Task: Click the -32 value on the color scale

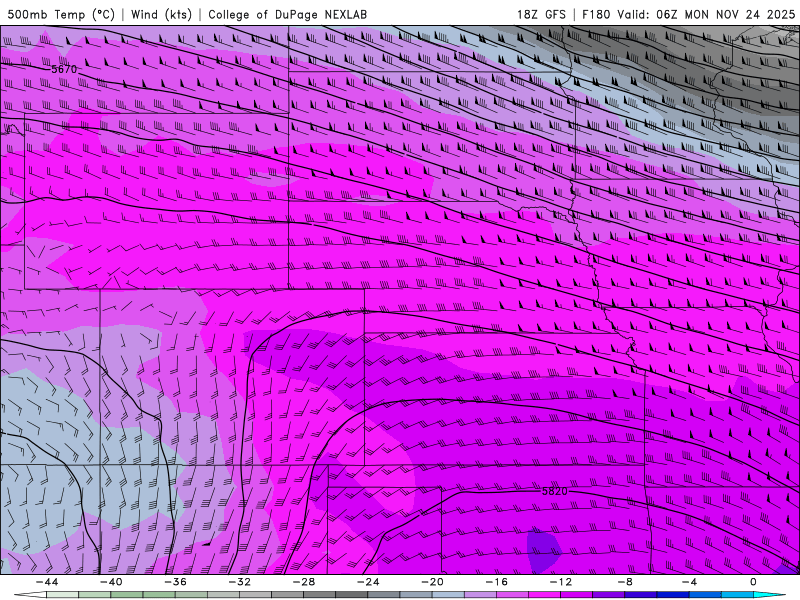Action: 239,582
